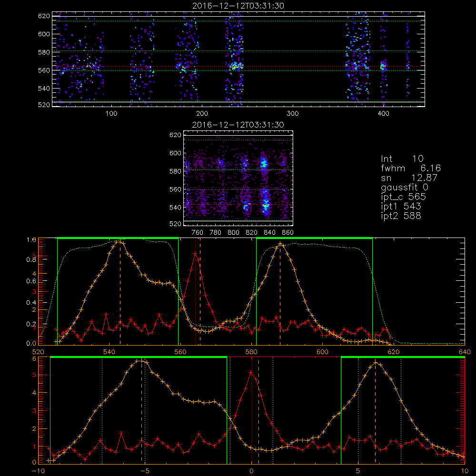Click y-axis label 600 of middle image

pyautogui.click(x=176, y=153)
